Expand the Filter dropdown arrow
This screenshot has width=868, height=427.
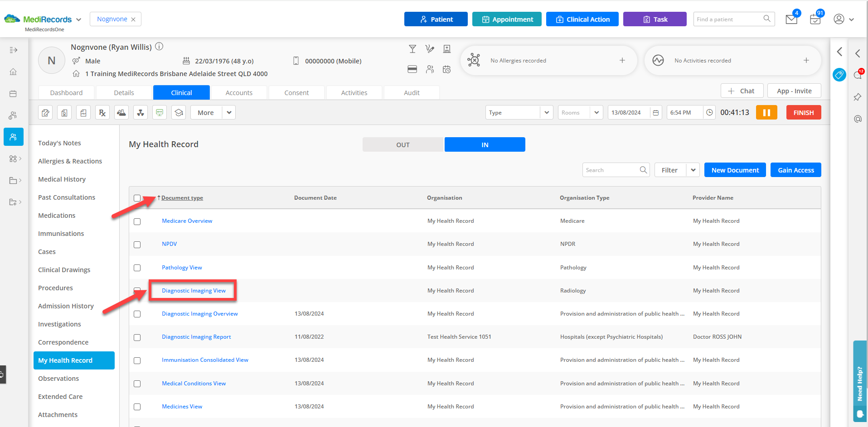pyautogui.click(x=693, y=170)
